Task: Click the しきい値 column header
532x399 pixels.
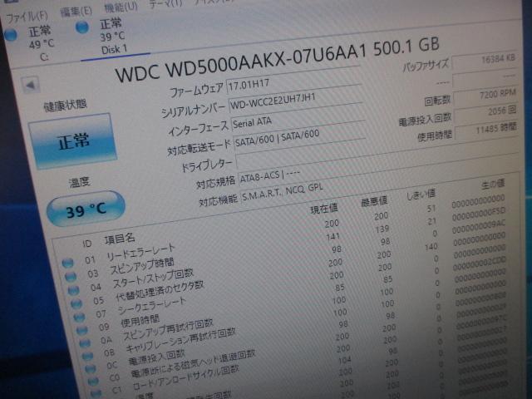Action: pos(421,195)
